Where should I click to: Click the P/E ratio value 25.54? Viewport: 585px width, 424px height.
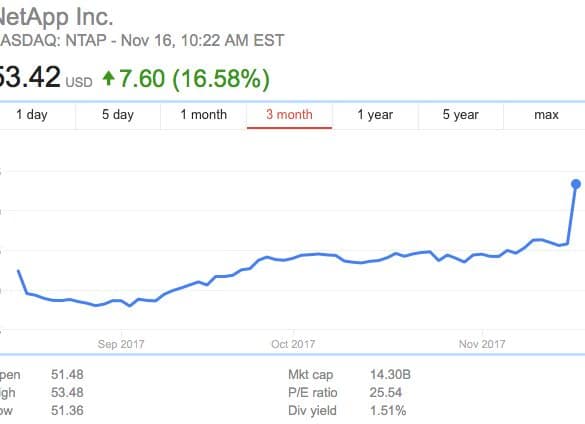pyautogui.click(x=386, y=392)
